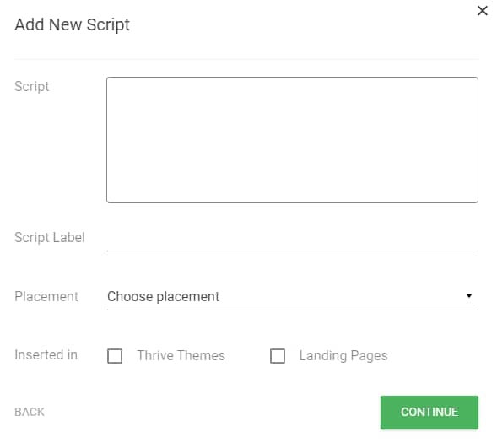This screenshot has height=448, width=497.
Task: Click the Script Label field caption
Action: pos(50,237)
